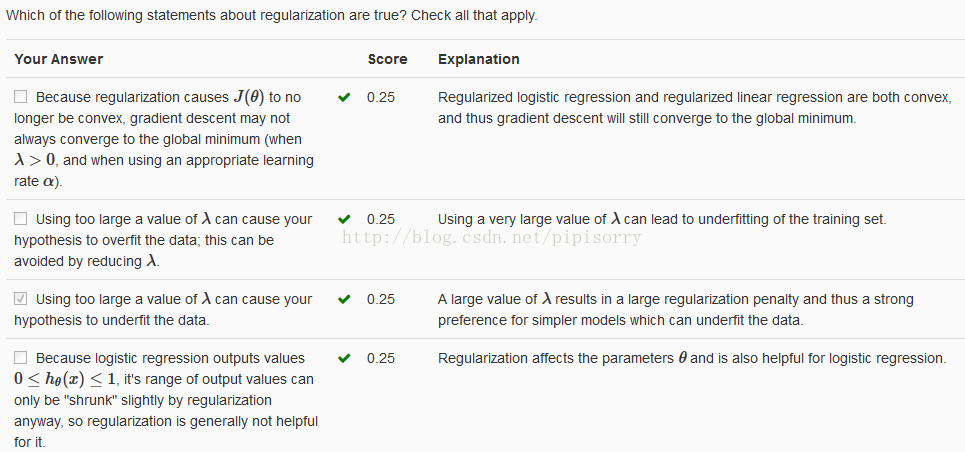Click the green checkmark beside the convex answer
965x452 pixels.
point(344,98)
